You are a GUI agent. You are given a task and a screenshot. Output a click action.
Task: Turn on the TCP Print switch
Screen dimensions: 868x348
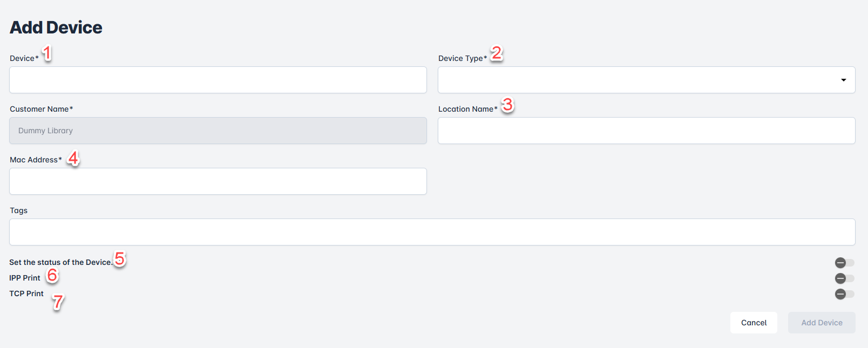click(x=844, y=294)
